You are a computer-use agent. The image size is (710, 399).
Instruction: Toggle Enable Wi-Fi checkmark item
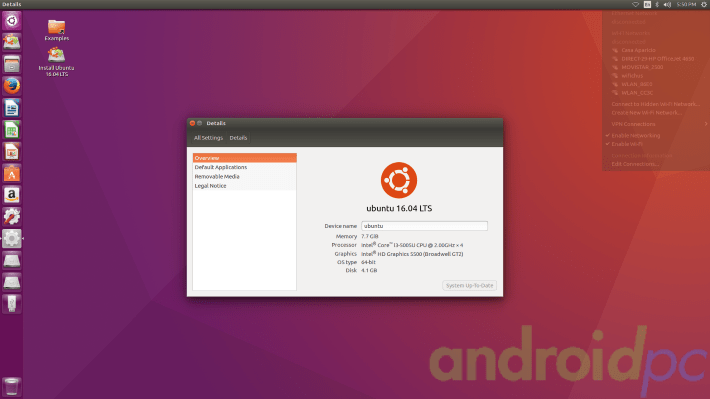624,144
